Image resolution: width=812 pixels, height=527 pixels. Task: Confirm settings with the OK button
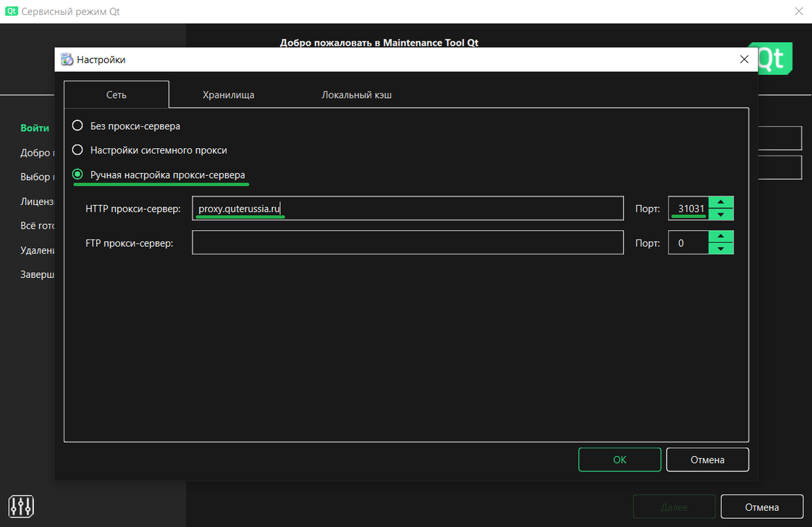click(620, 459)
